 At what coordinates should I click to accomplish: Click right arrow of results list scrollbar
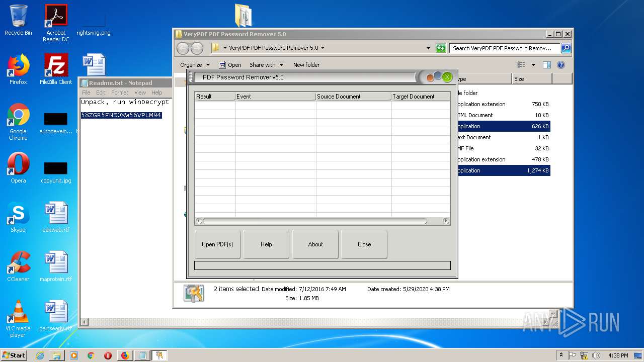click(x=446, y=221)
